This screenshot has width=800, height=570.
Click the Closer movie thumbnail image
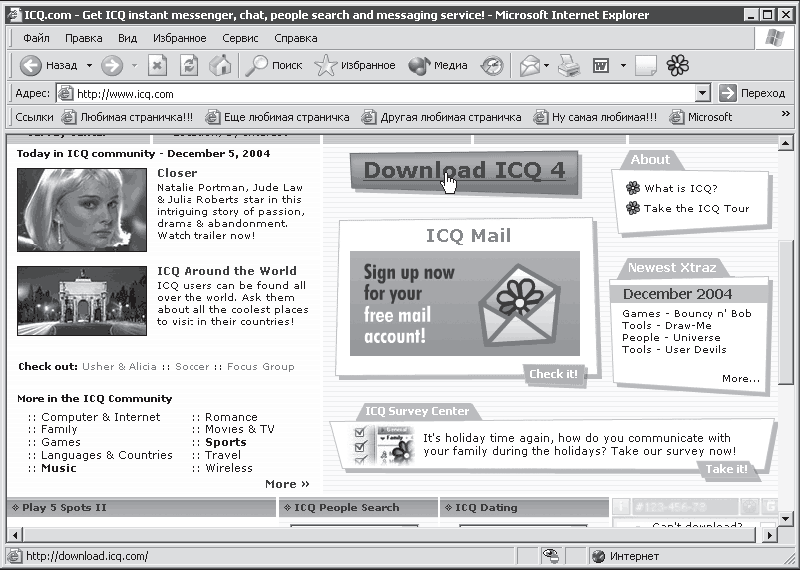coord(82,210)
